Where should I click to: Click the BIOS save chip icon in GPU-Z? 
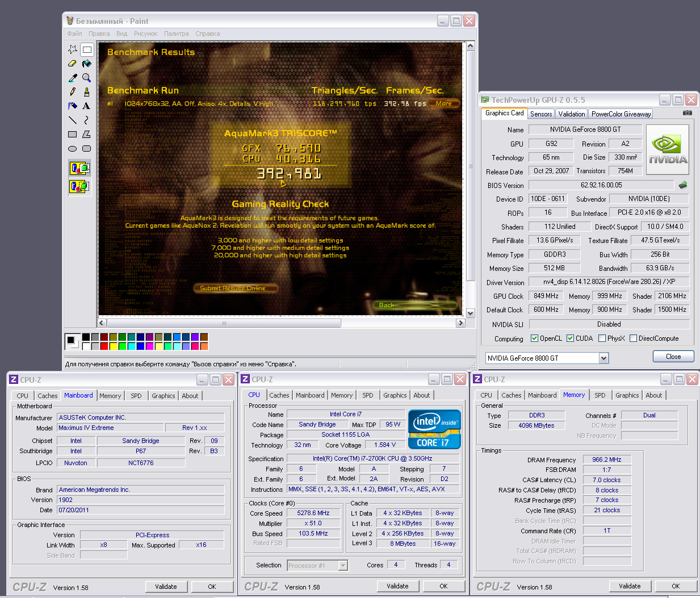pos(683,185)
